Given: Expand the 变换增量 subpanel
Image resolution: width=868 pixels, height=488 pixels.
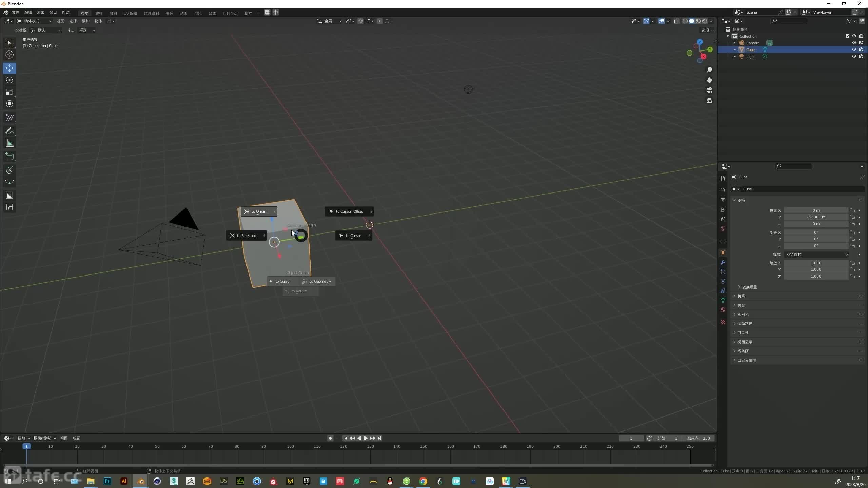Looking at the screenshot, I should click(x=749, y=287).
